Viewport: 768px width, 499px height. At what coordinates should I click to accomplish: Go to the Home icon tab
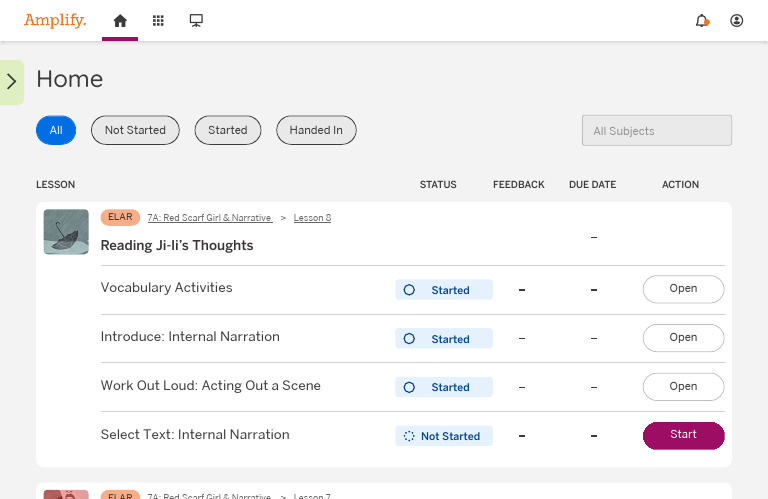click(x=120, y=21)
